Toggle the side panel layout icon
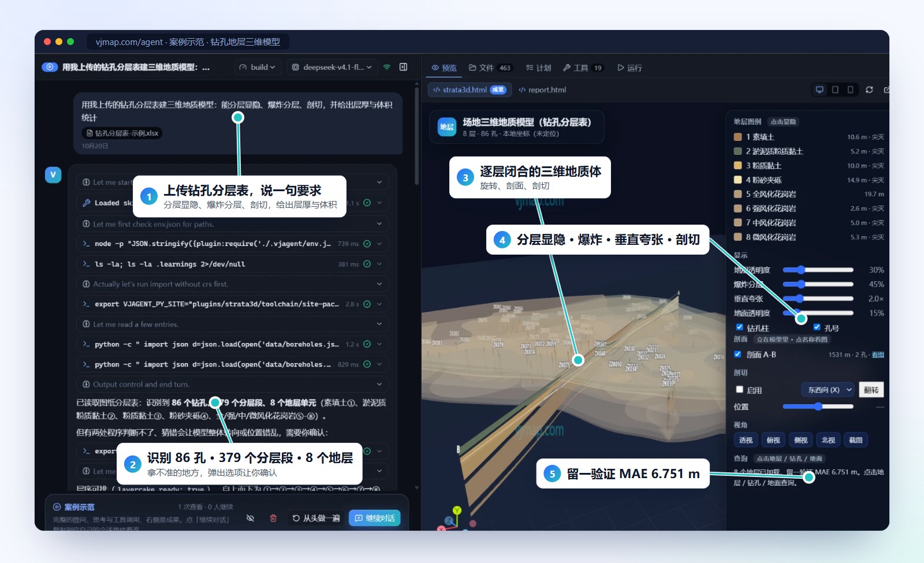This screenshot has height=563, width=924. [403, 67]
